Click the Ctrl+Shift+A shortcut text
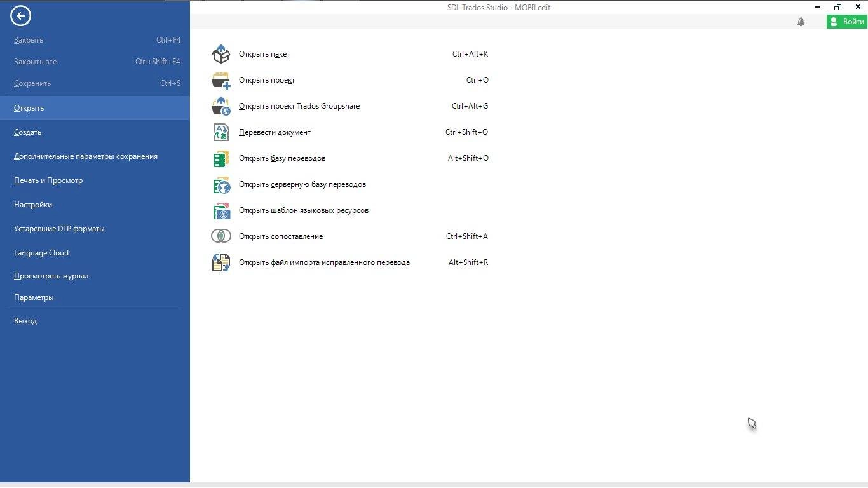 (467, 236)
